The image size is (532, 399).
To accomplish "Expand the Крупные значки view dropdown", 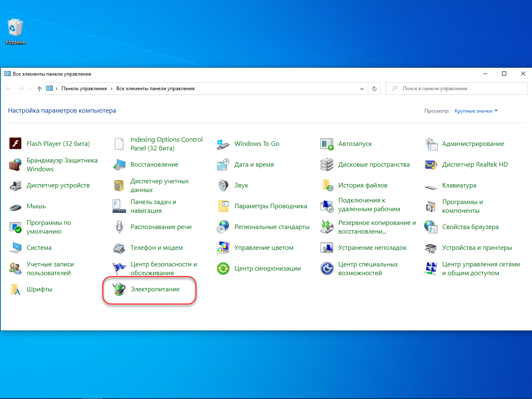I will click(476, 111).
